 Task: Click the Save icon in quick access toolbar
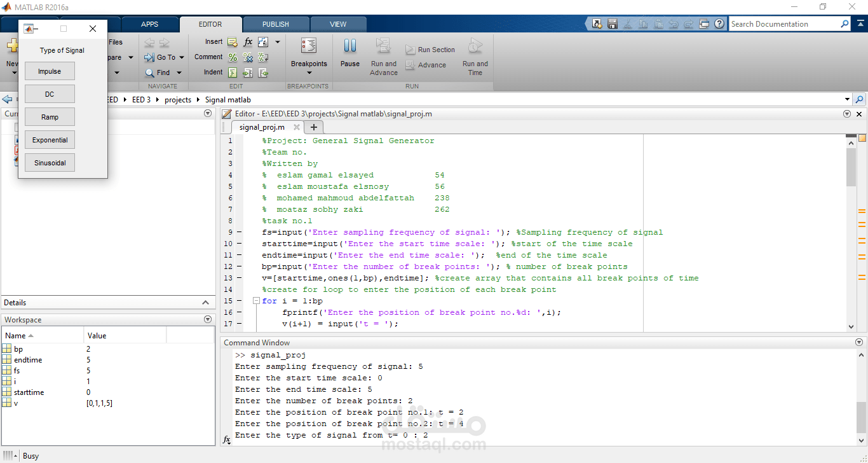tap(613, 24)
